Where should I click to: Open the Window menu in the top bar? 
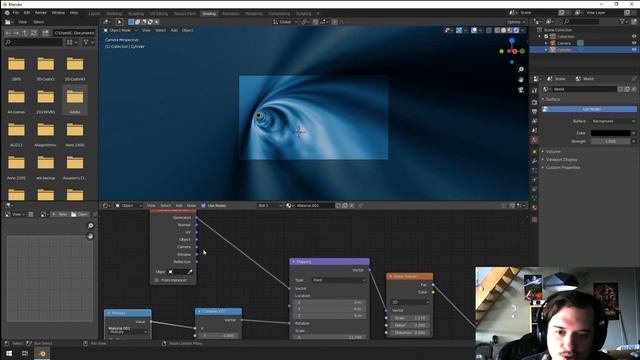58,13
